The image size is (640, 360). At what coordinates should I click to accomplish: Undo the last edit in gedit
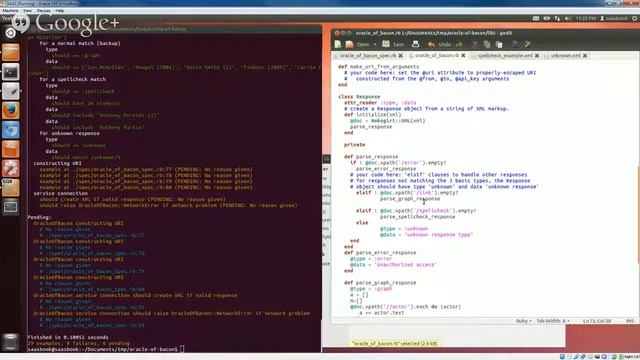(439, 44)
